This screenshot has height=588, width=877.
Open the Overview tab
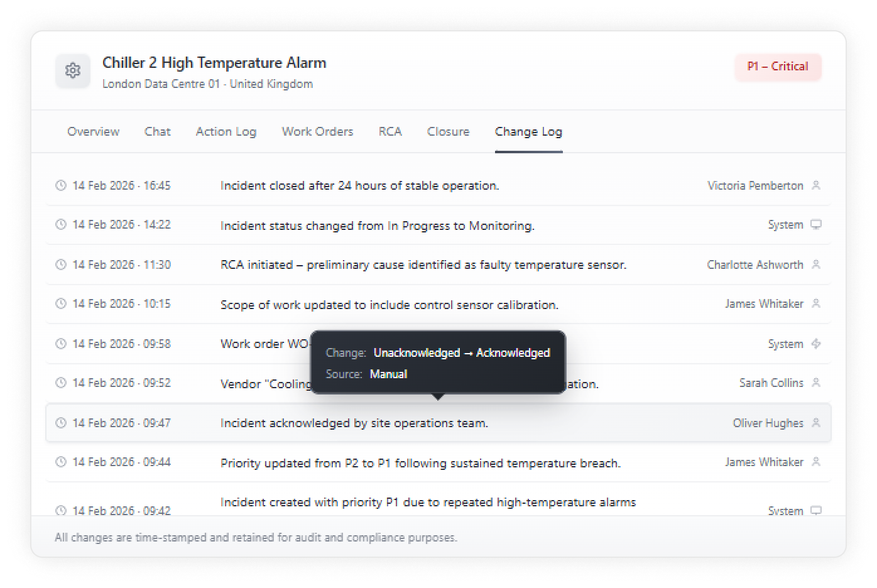[x=93, y=131]
